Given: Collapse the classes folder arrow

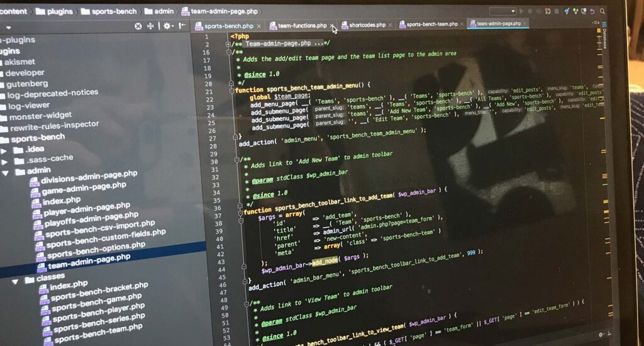Looking at the screenshot, I should 15,281.
